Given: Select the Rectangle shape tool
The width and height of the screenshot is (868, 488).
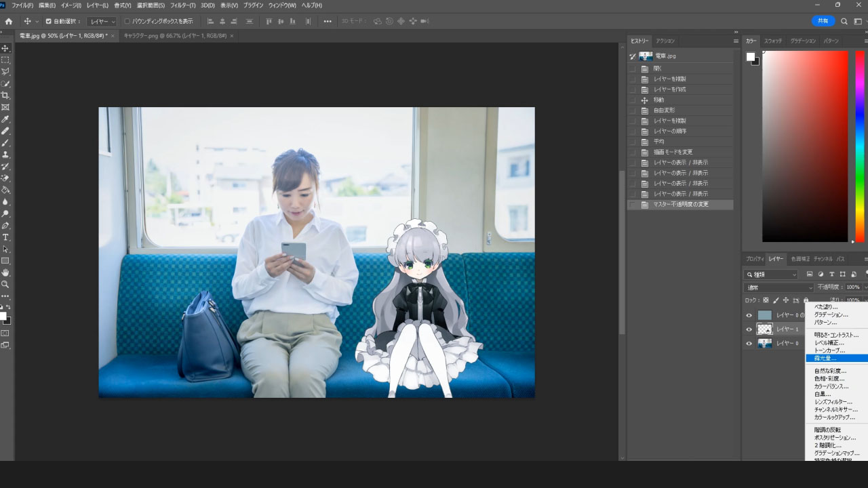Looking at the screenshot, I should point(5,261).
